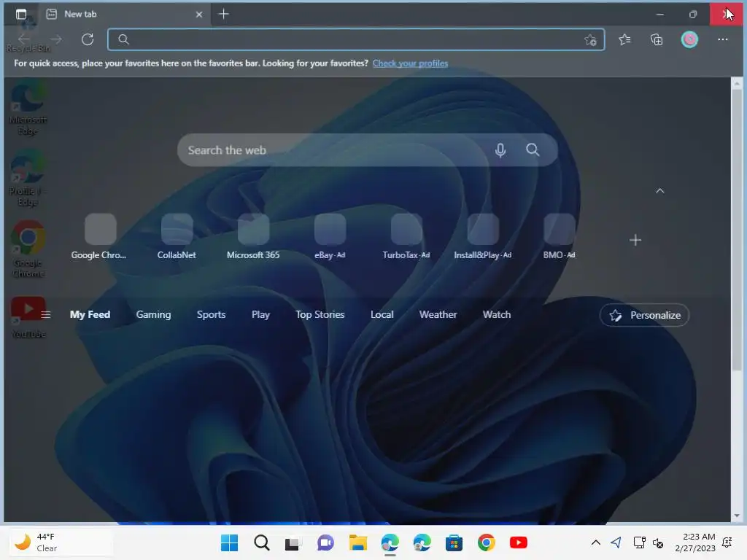Select the My Feed tab
The width and height of the screenshot is (747, 560).
tap(90, 315)
